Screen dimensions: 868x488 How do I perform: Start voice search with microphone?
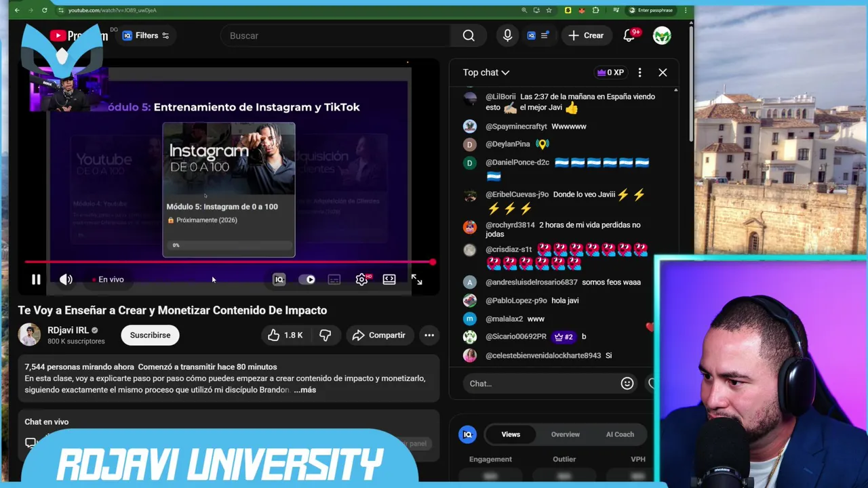(507, 35)
